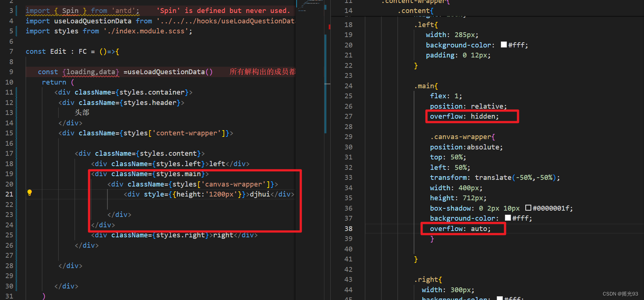Click the .right{ selector on line 43

click(428, 280)
